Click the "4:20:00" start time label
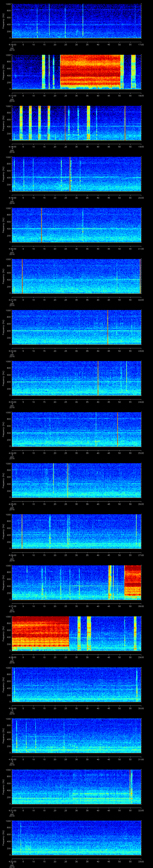 click(x=12, y=249)
